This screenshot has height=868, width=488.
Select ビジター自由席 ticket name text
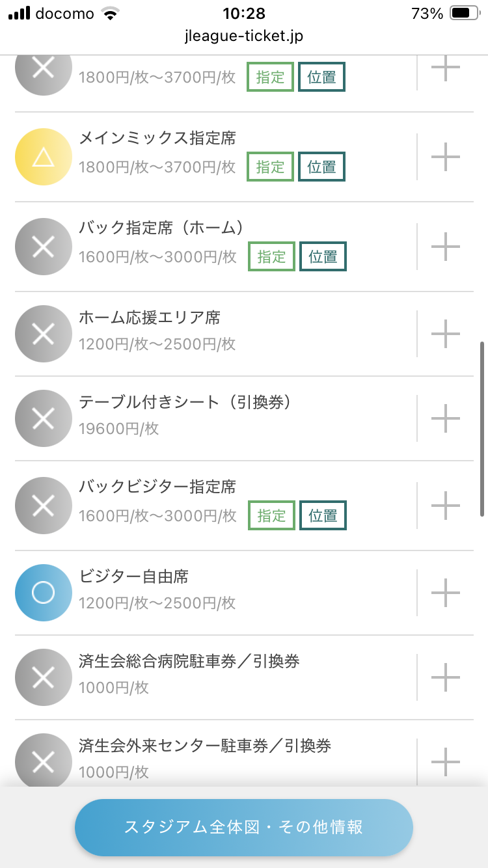(x=134, y=576)
